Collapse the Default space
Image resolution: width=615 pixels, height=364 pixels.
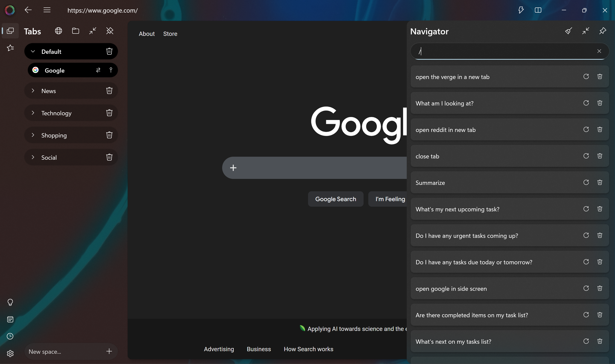[x=33, y=51]
